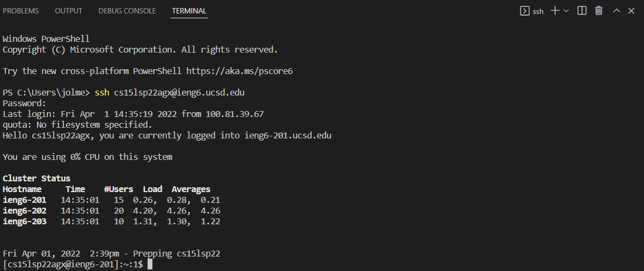The width and height of the screenshot is (644, 271).
Task: Show the DEBUG CONSOLE tab
Action: click(x=127, y=11)
